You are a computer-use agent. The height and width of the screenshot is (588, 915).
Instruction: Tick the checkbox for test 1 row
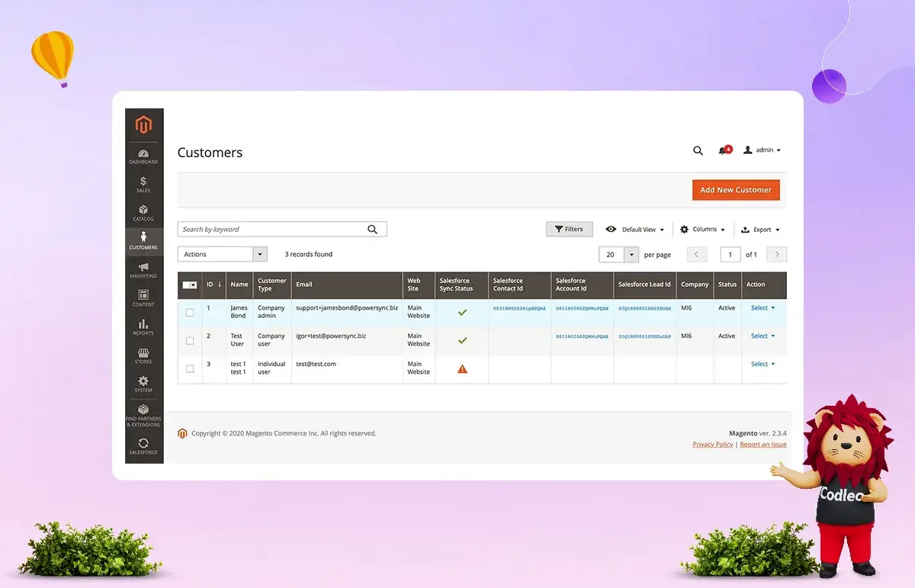coord(190,369)
